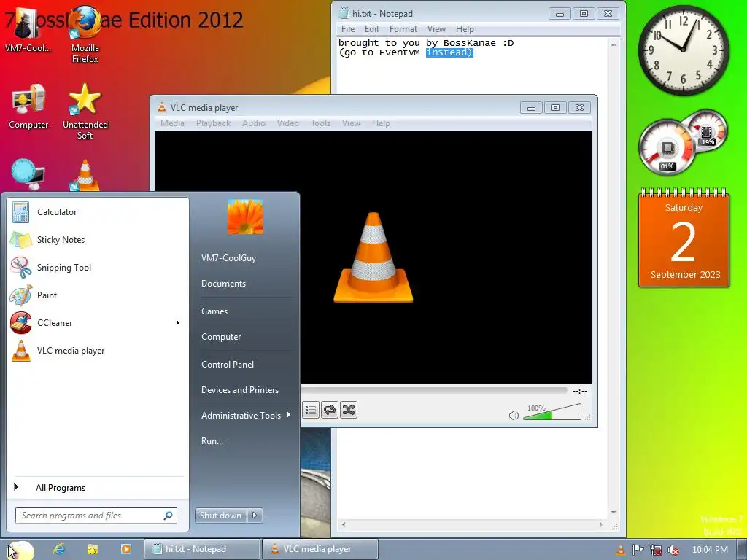Click the search magnifier icon in Start menu
Viewport: 747px width, 560px height.
(x=169, y=516)
